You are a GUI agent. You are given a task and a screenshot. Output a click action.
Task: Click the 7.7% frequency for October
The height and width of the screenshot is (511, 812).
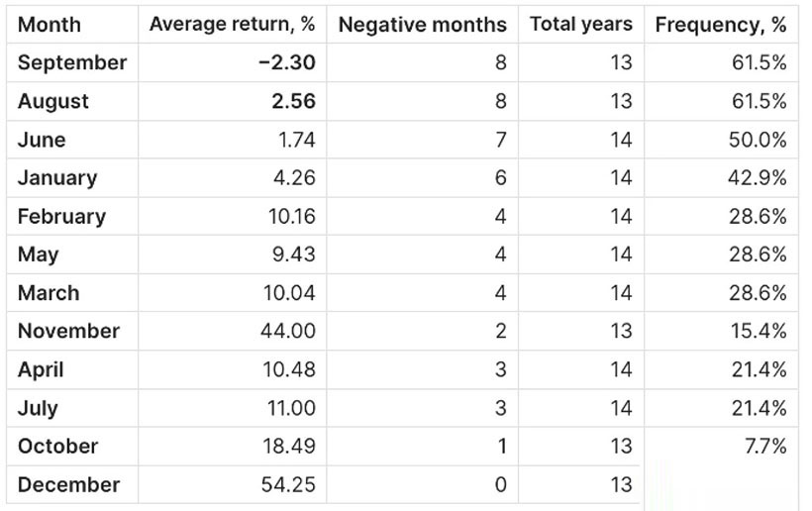[764, 447]
